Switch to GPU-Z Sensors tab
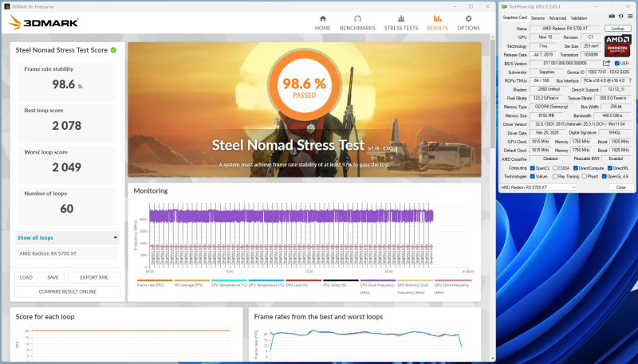The width and height of the screenshot is (638, 364). coord(538,18)
